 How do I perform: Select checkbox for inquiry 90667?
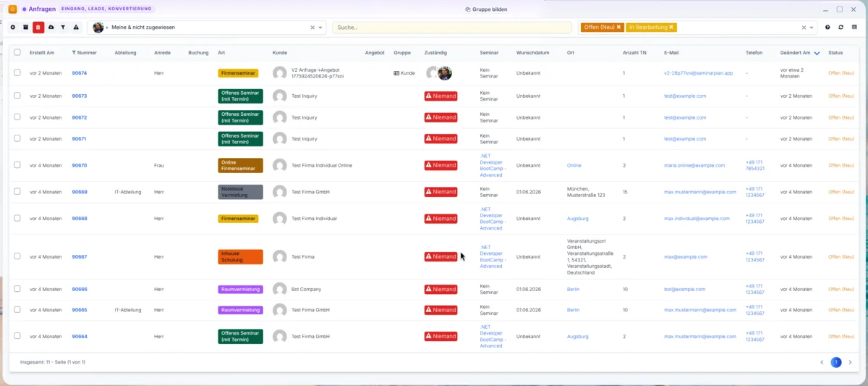point(17,256)
